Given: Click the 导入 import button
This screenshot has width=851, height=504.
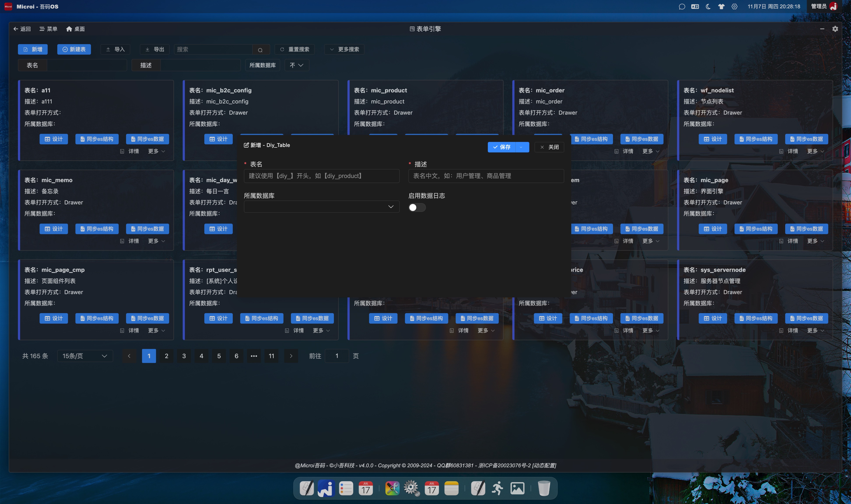Looking at the screenshot, I should [x=116, y=50].
